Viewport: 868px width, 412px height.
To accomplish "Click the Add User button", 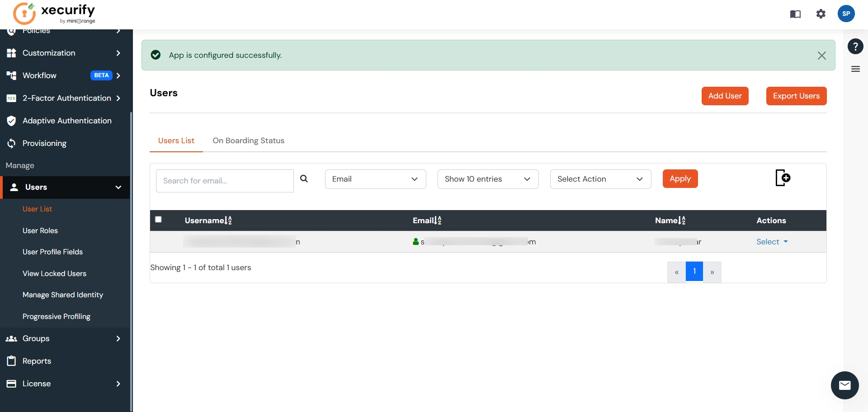I will 725,96.
